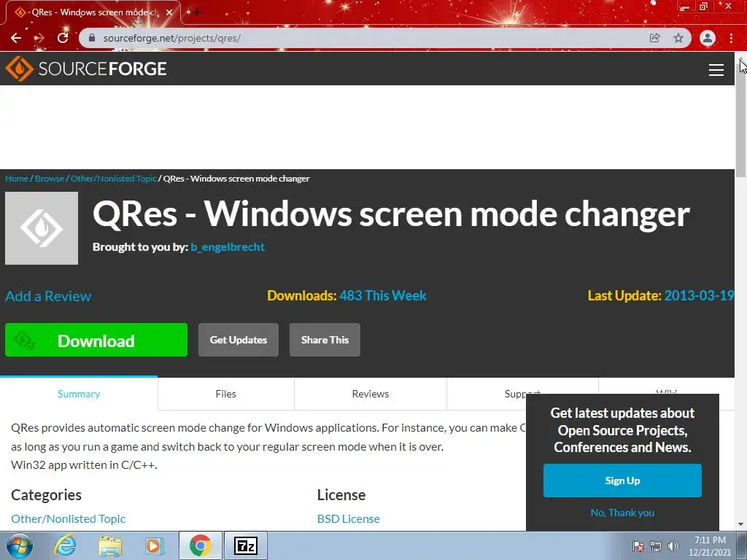Click the green Download button
Screen dimensions: 747x560
(x=96, y=340)
